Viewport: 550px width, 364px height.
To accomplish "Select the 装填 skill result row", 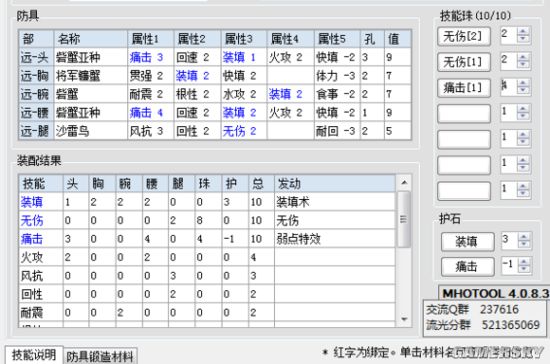I will coord(207,202).
